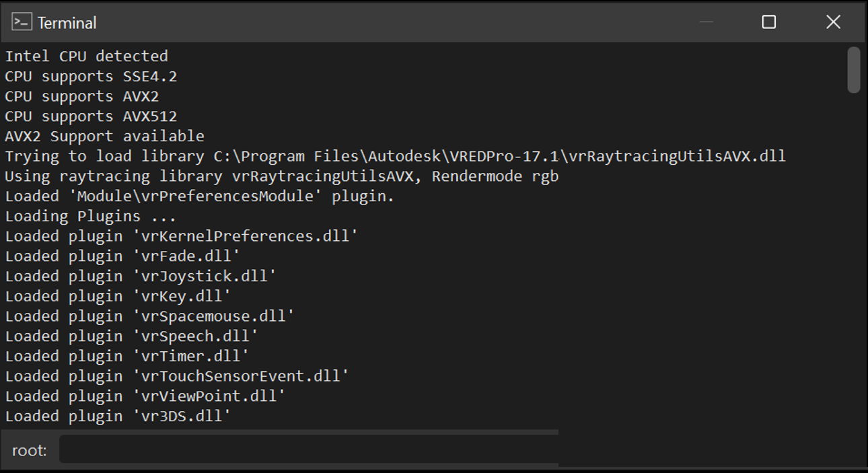Minimize the Terminal window
868x473 pixels.
point(706,22)
